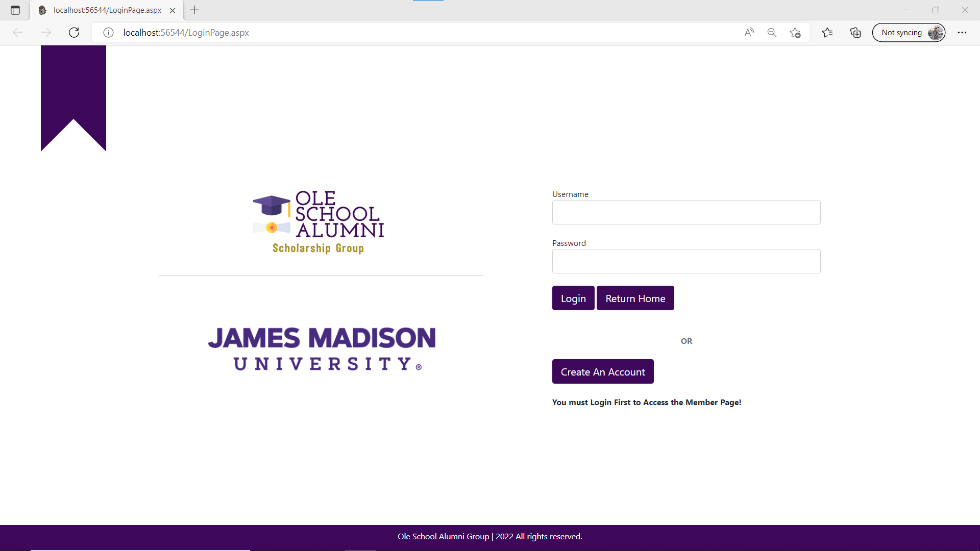
Task: Open the tab actions menu icon
Action: click(x=15, y=10)
